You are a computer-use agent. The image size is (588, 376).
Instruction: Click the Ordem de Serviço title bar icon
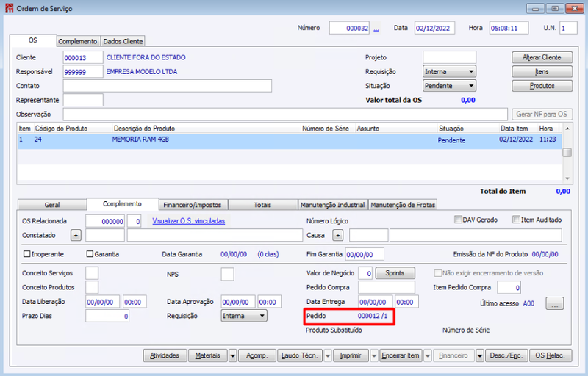point(9,8)
